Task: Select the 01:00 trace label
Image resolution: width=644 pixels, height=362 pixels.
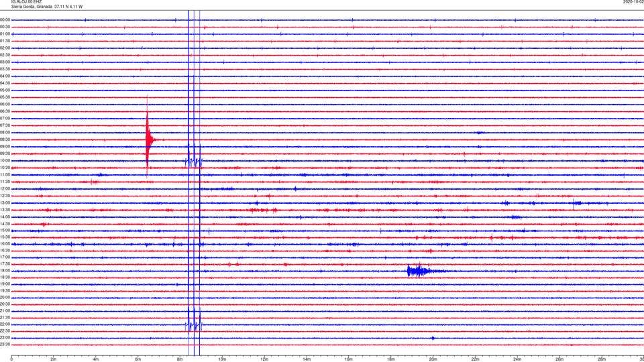Action: [5, 34]
